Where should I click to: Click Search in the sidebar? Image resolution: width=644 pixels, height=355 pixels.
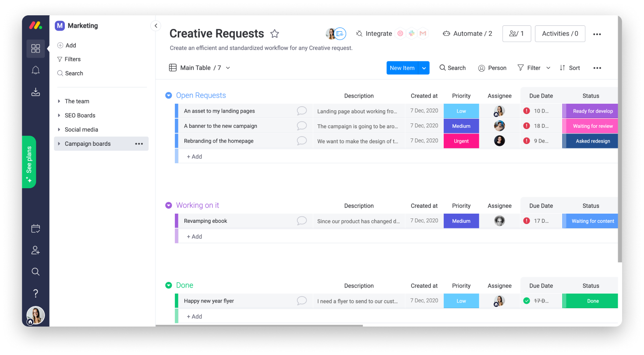click(70, 74)
